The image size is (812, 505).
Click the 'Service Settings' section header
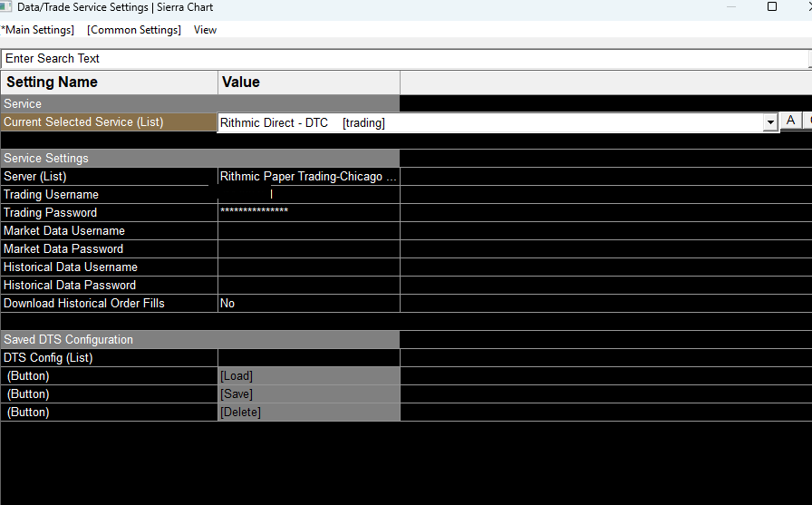click(200, 158)
